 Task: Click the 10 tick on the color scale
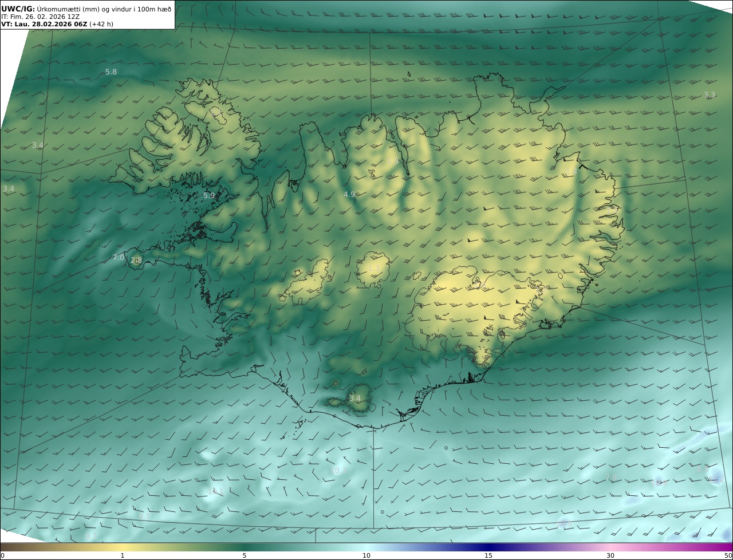tap(366, 555)
